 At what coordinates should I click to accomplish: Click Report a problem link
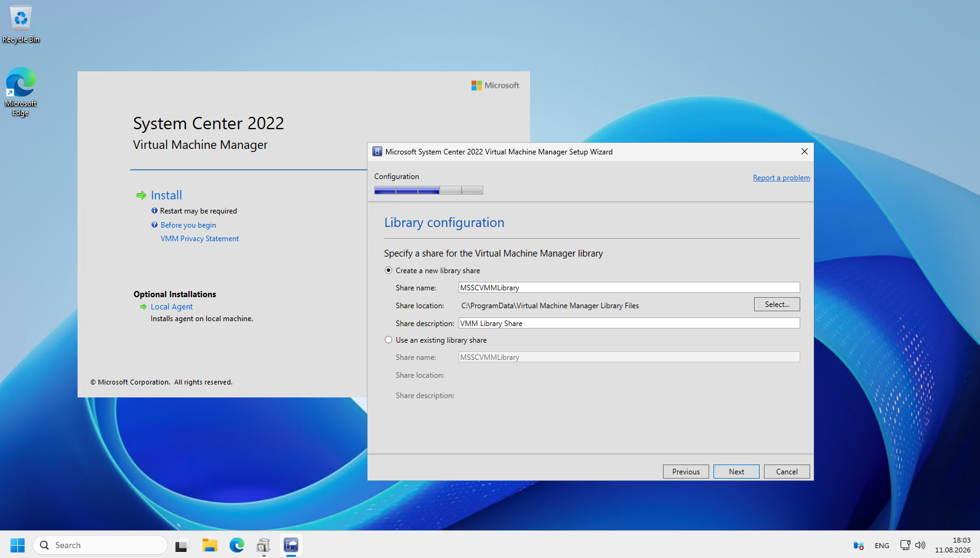tap(781, 178)
